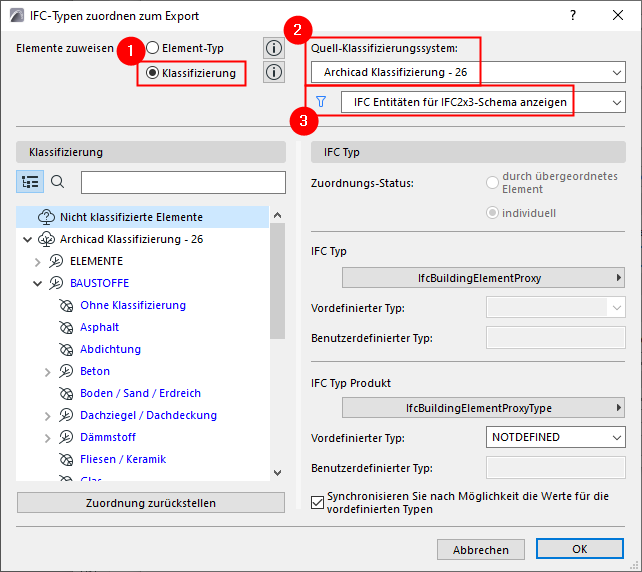Click the magnifier search icon
Screen dimensions: 642x572
click(57, 181)
